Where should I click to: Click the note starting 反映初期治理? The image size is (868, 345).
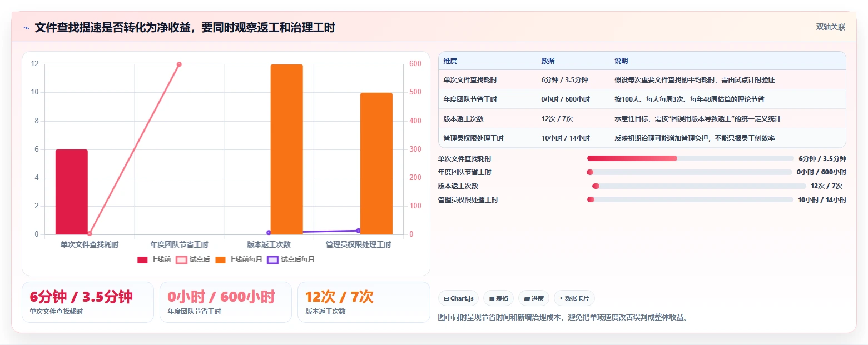pos(695,138)
